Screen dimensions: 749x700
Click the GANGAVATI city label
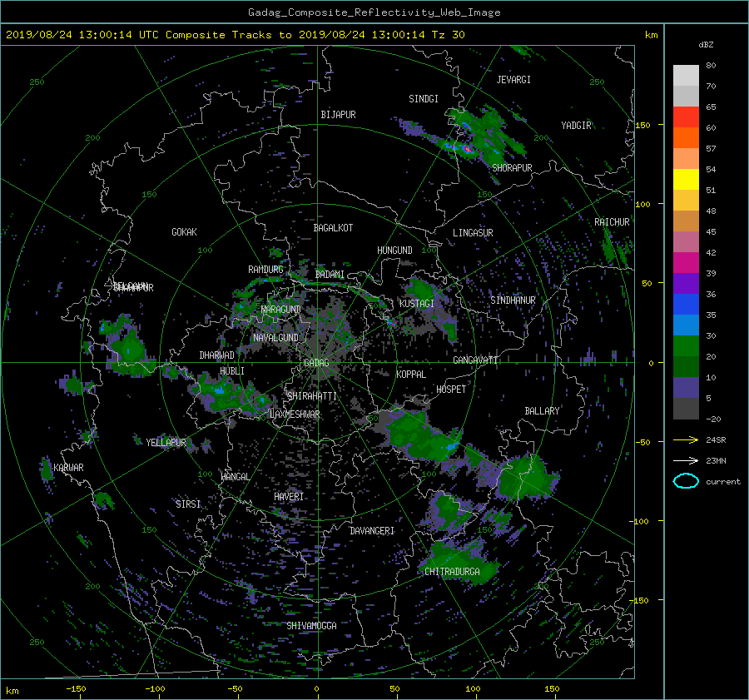(475, 360)
